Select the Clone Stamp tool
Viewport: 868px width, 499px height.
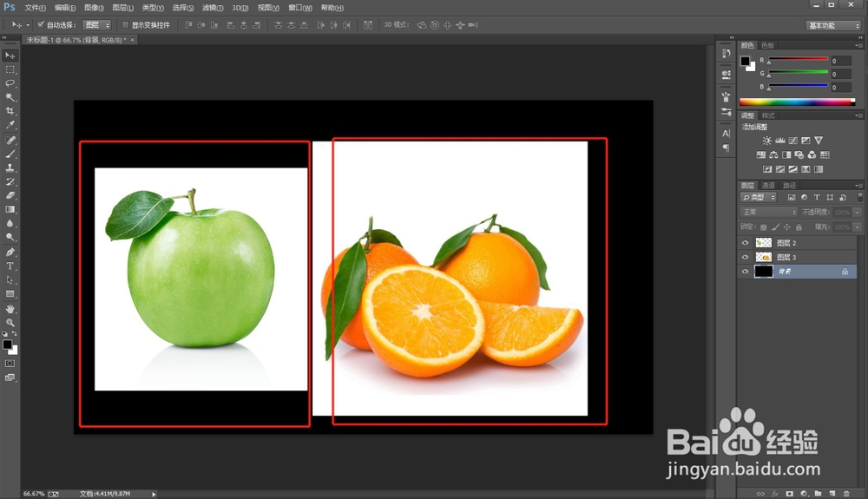10,167
